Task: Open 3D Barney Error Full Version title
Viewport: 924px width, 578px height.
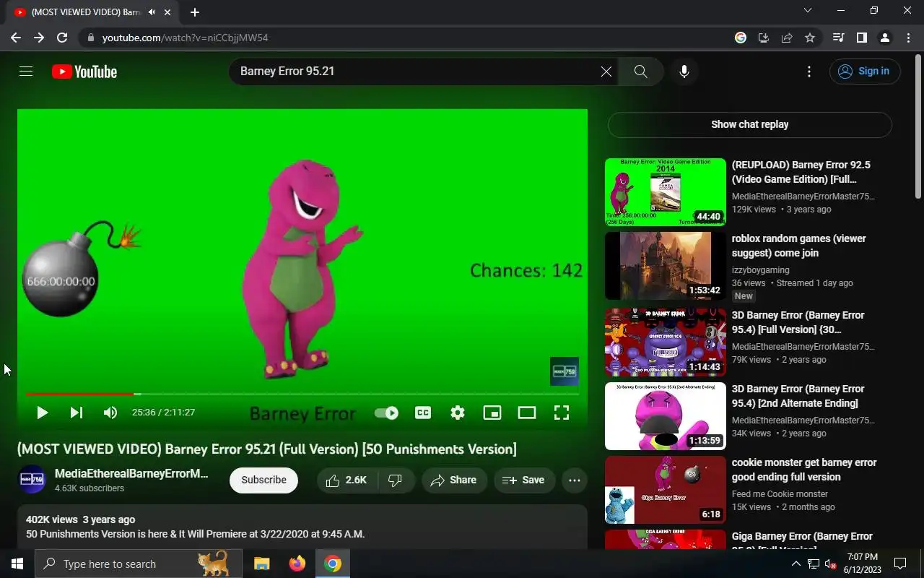Action: click(x=798, y=322)
